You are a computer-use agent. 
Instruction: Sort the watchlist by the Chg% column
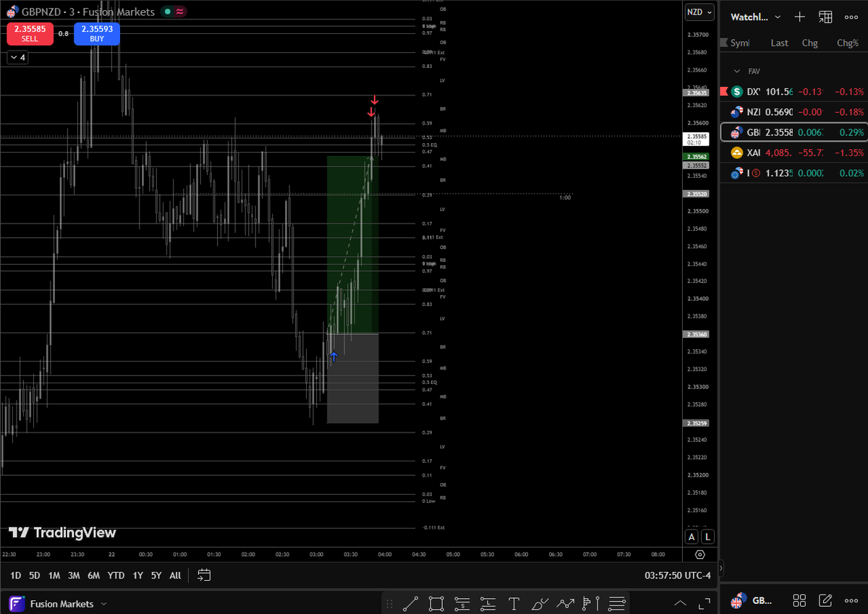[847, 43]
